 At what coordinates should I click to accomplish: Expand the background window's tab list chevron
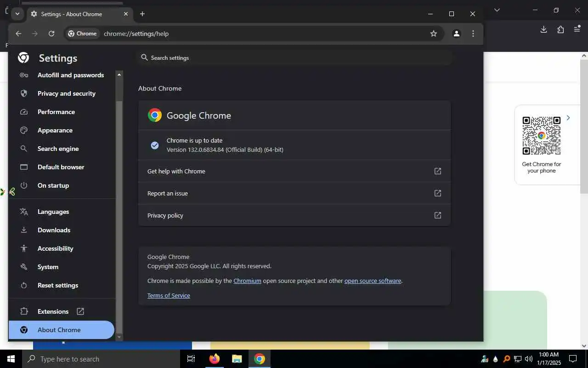pos(497,10)
